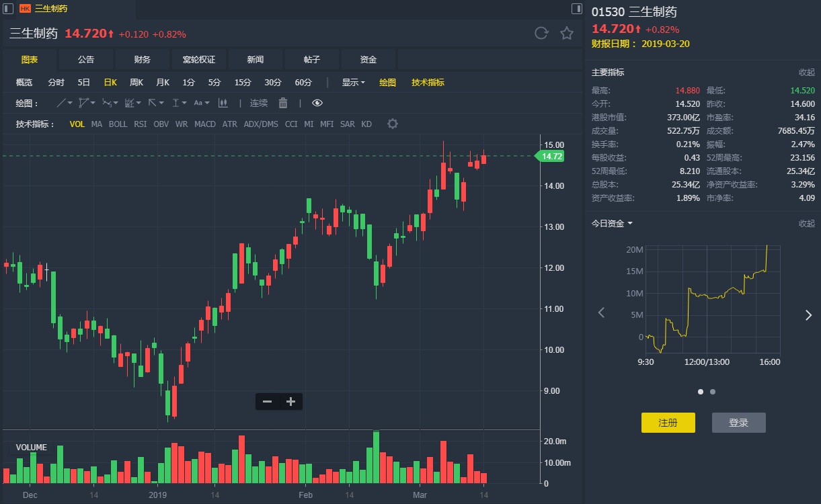Open the 显示 display dropdown
The image size is (821, 504).
click(353, 83)
